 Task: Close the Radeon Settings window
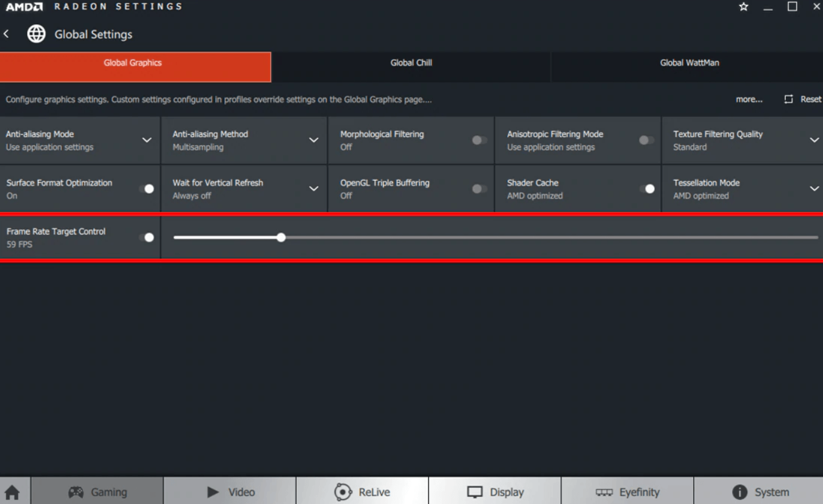816,7
